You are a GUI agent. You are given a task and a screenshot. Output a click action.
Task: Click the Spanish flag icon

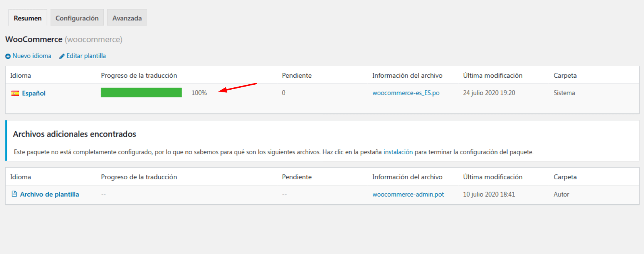(15, 93)
